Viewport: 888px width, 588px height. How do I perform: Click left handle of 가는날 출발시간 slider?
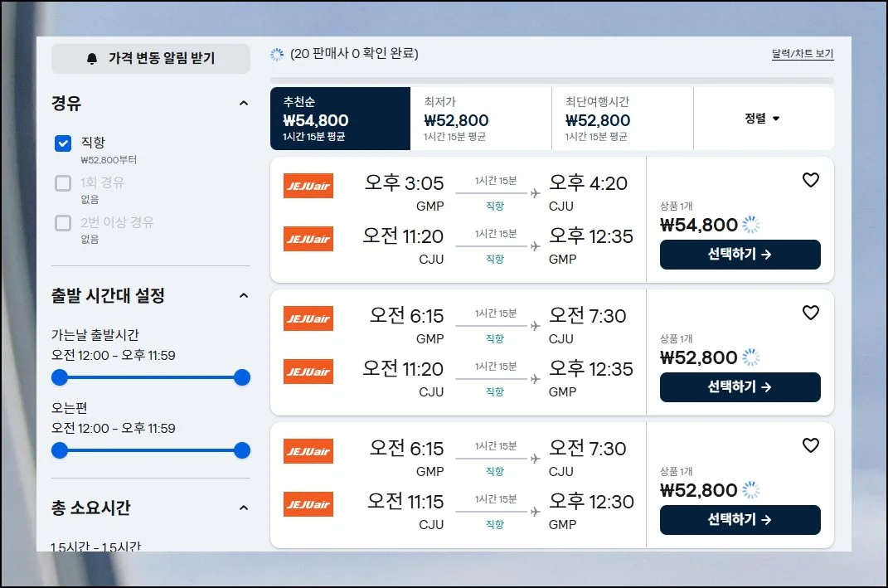tap(60, 378)
